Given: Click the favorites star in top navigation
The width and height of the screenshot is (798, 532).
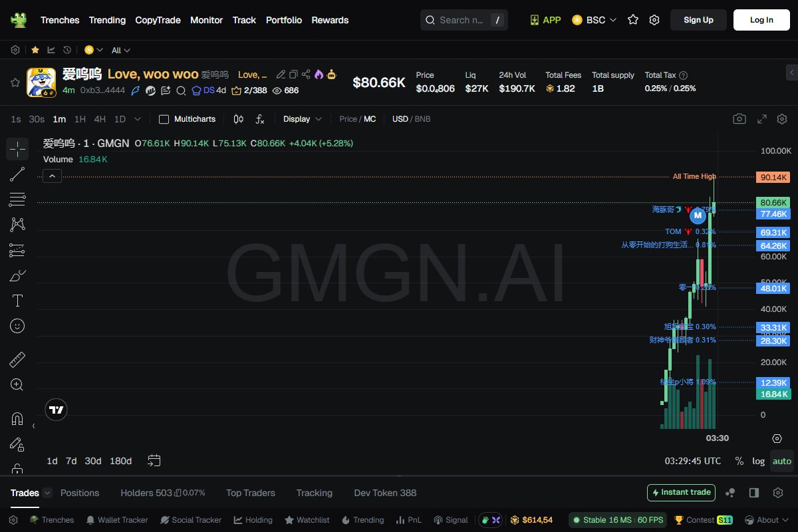Looking at the screenshot, I should coord(633,20).
